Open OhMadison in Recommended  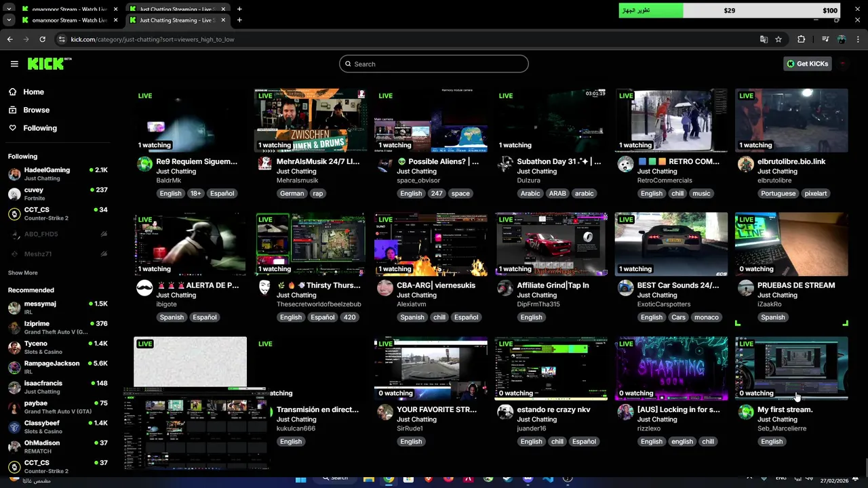coord(58,447)
